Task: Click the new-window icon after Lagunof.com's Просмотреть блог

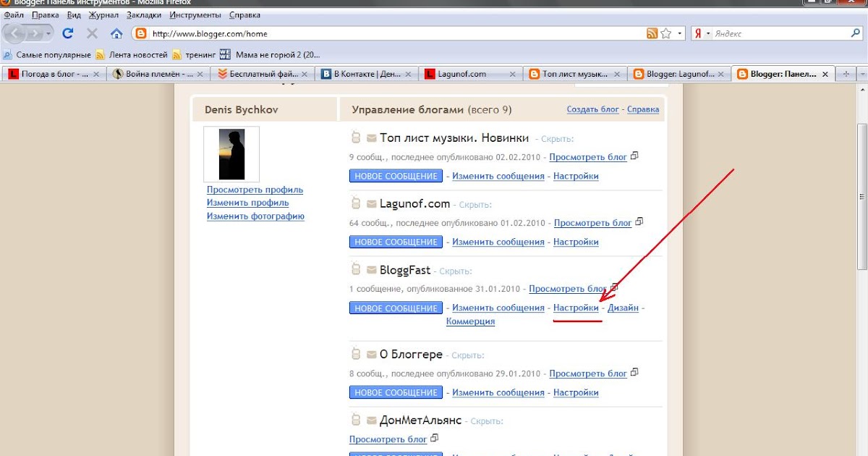Action: 639,222
